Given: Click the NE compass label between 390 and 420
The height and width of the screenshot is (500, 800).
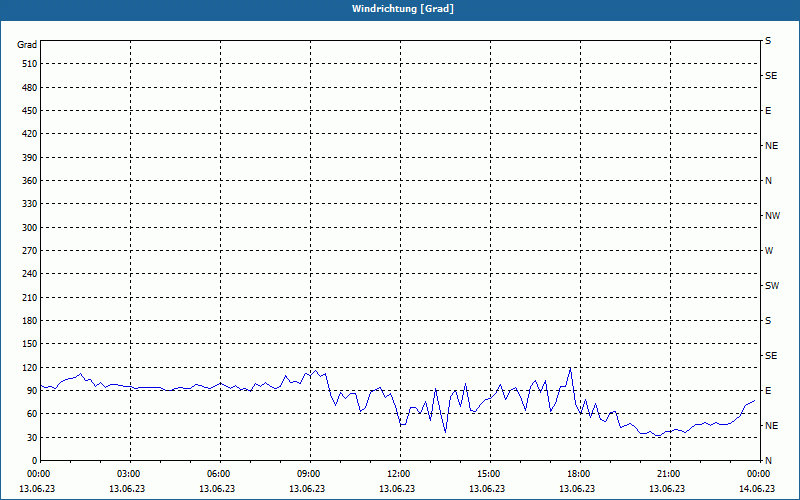Looking at the screenshot, I should click(771, 146).
